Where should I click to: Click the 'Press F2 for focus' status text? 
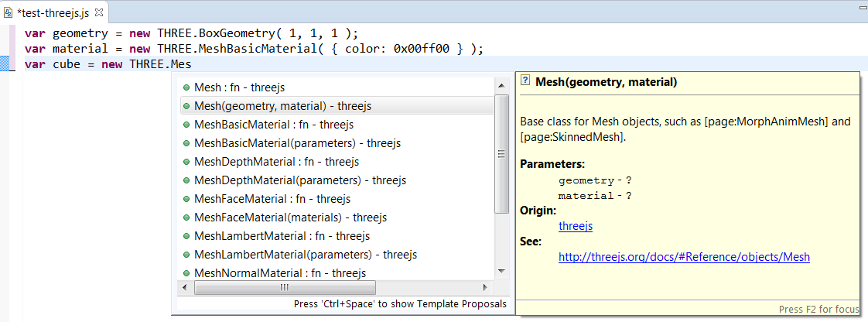(818, 310)
